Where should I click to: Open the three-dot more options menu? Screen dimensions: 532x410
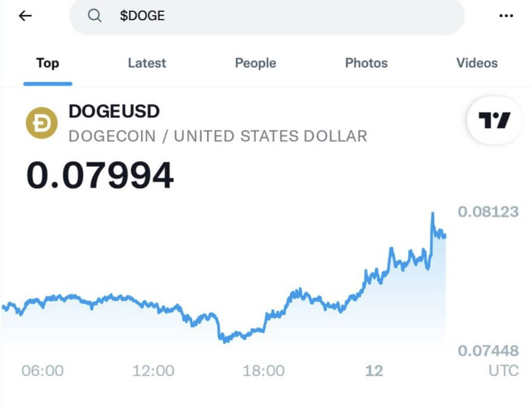506,16
